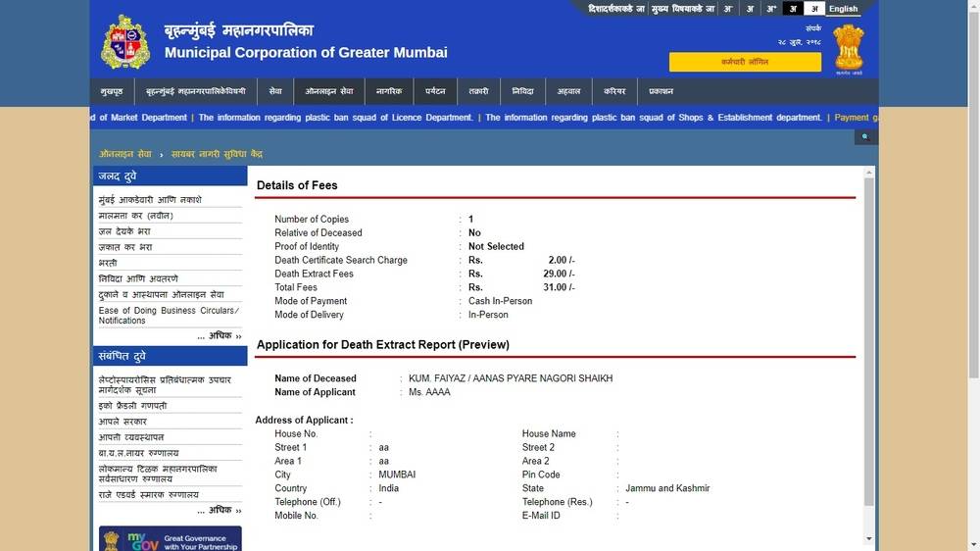Open इको फ्रेंडली गणपती link
This screenshot has width=980, height=551.
click(x=132, y=406)
